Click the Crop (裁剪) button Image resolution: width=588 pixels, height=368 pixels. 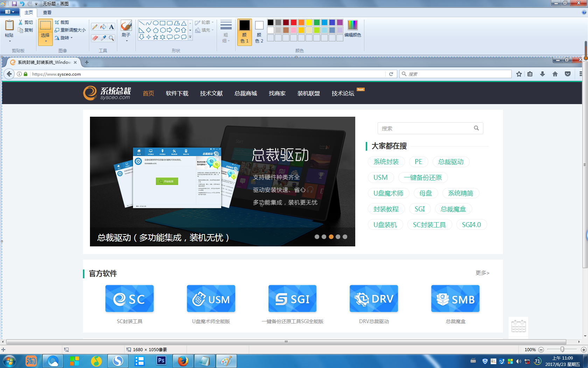62,22
